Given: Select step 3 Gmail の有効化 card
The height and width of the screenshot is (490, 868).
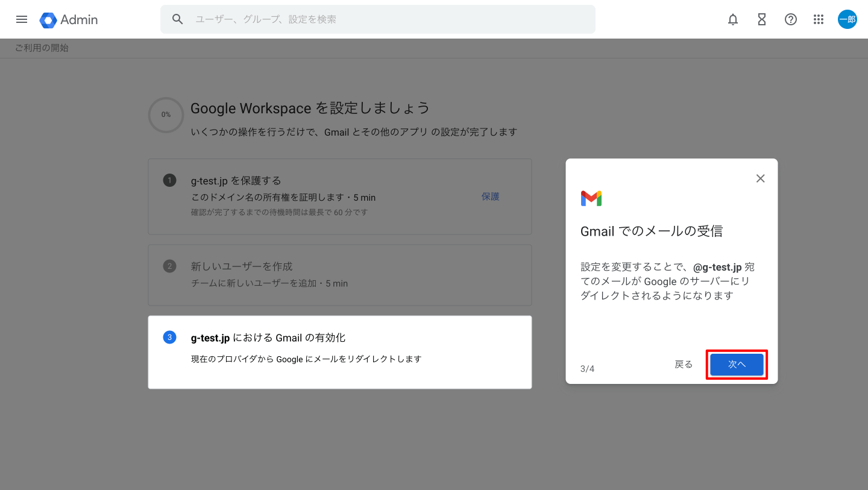Looking at the screenshot, I should (340, 352).
